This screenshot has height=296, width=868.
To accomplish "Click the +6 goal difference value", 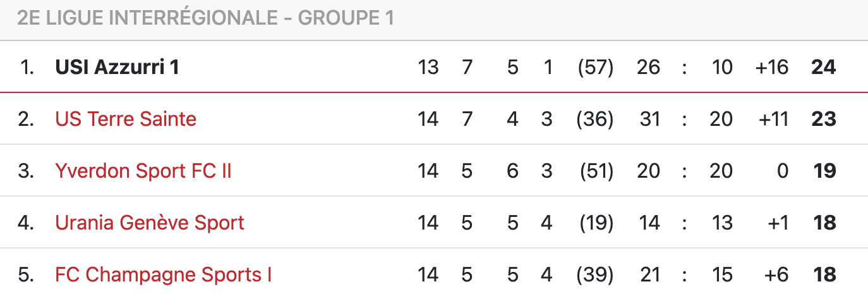I will pyautogui.click(x=776, y=274).
